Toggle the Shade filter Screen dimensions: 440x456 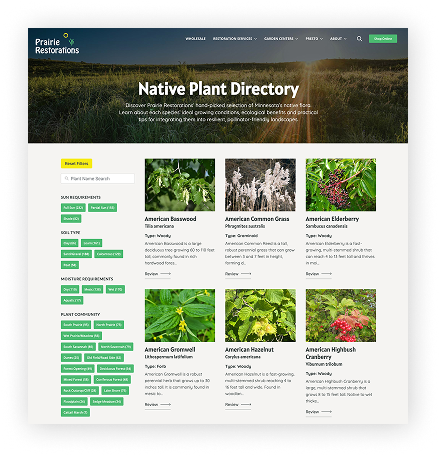[71, 219]
